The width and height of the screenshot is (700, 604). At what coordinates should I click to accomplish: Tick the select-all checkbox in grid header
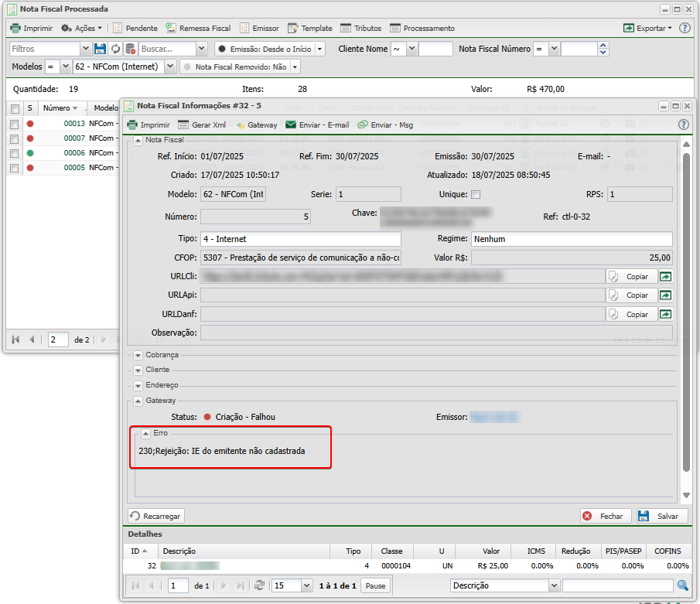pos(15,108)
